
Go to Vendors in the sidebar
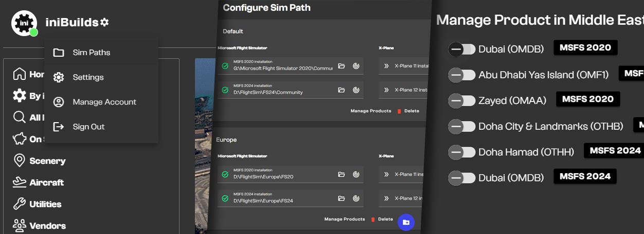tap(47, 226)
